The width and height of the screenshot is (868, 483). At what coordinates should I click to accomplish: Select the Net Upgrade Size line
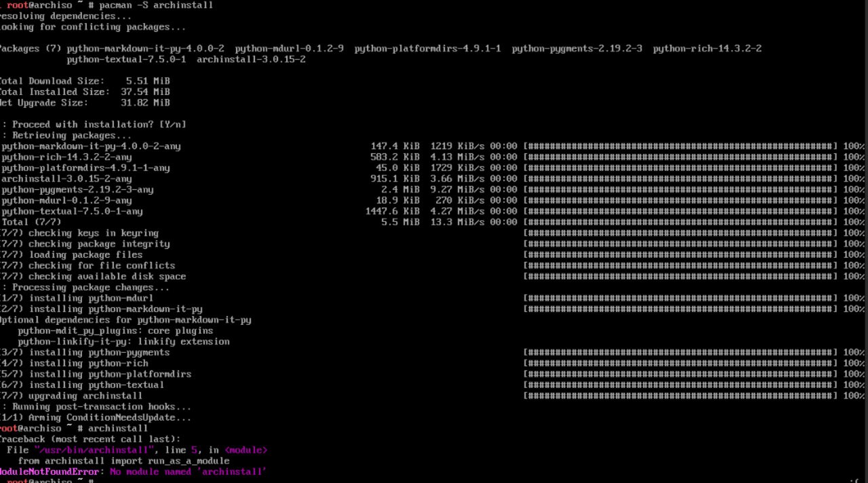click(x=84, y=103)
